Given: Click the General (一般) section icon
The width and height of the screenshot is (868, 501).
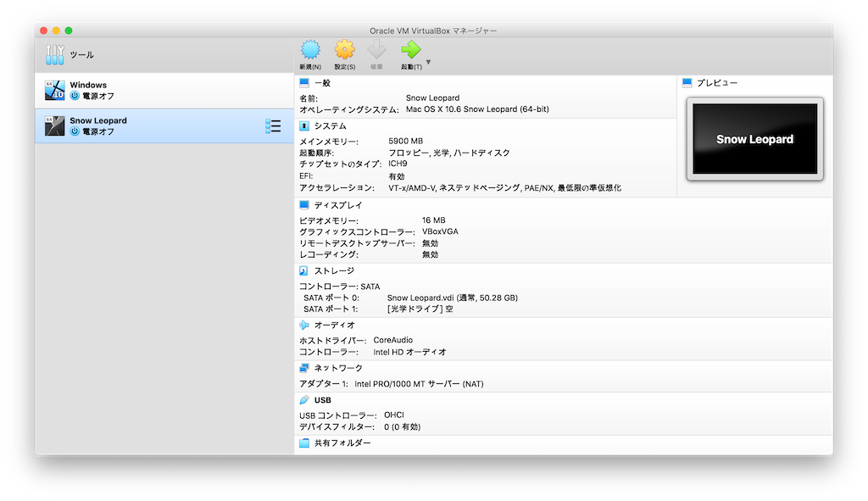Looking at the screenshot, I should 304,83.
